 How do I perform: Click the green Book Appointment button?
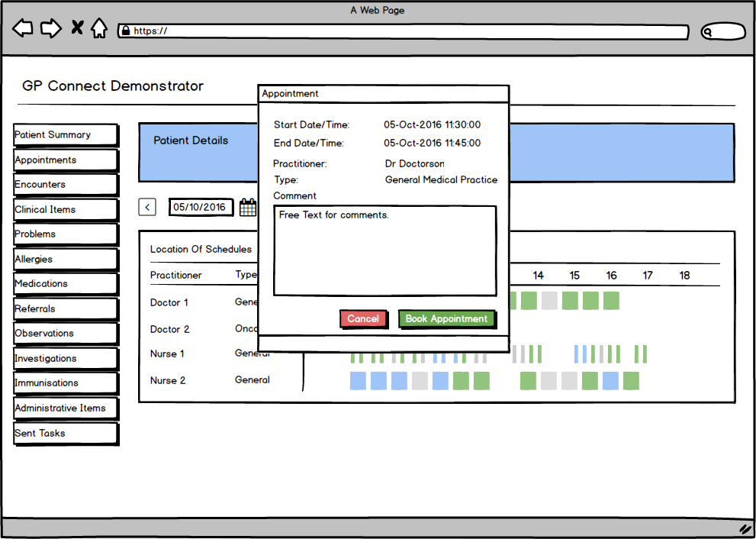click(x=446, y=319)
